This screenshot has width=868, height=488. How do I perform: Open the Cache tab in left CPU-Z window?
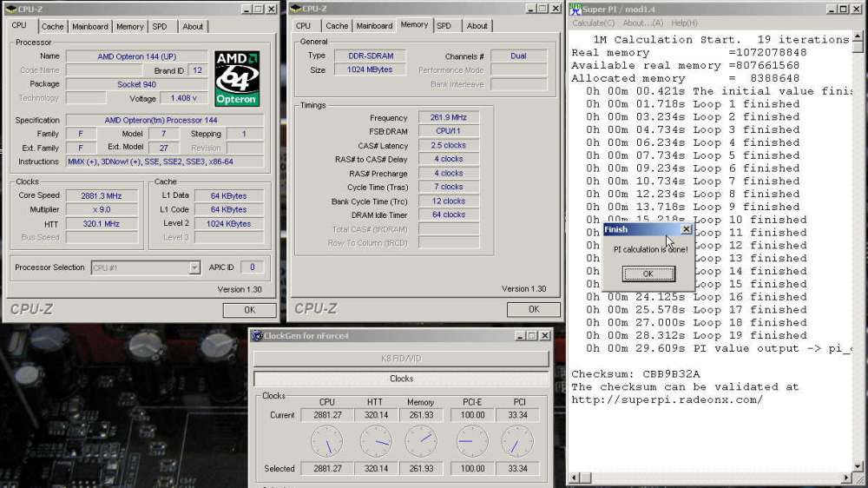tap(53, 27)
